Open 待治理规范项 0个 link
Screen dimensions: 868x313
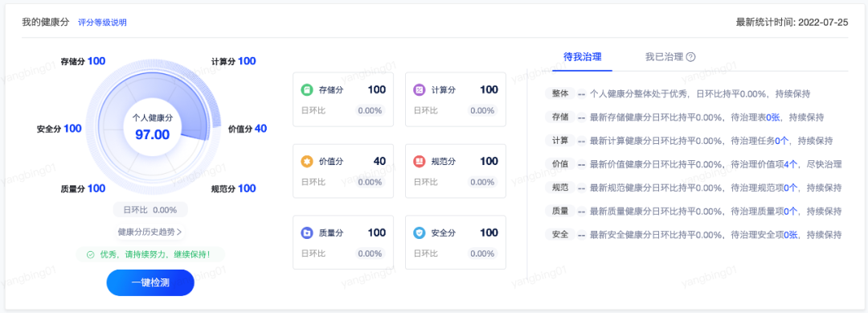click(x=791, y=187)
